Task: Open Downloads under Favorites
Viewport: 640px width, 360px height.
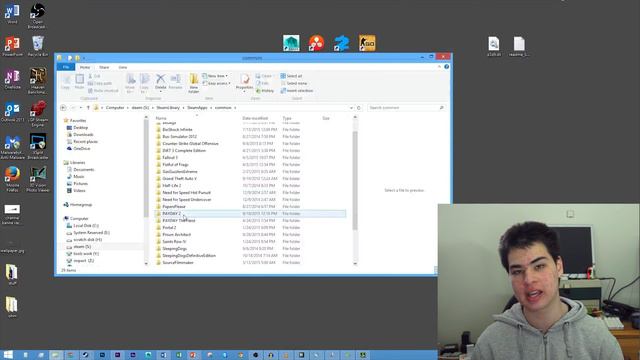Action: pos(83,135)
